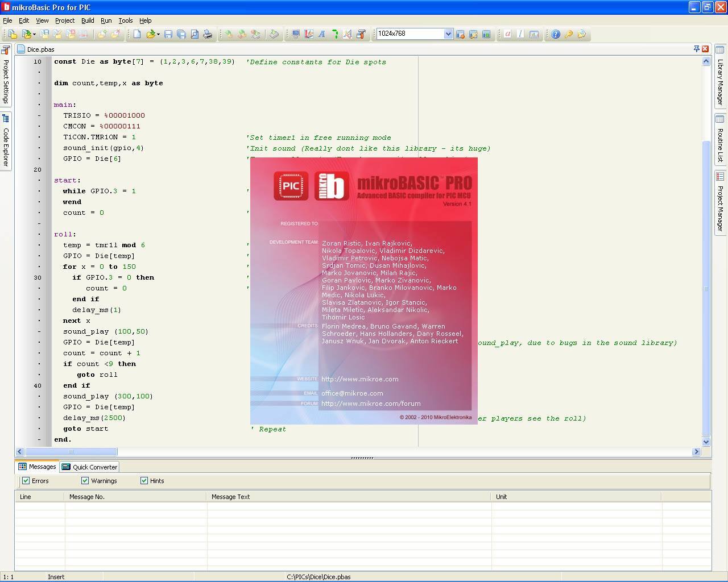Switch to the Quick Converter tab
This screenshot has width=728, height=582.
(x=89, y=467)
